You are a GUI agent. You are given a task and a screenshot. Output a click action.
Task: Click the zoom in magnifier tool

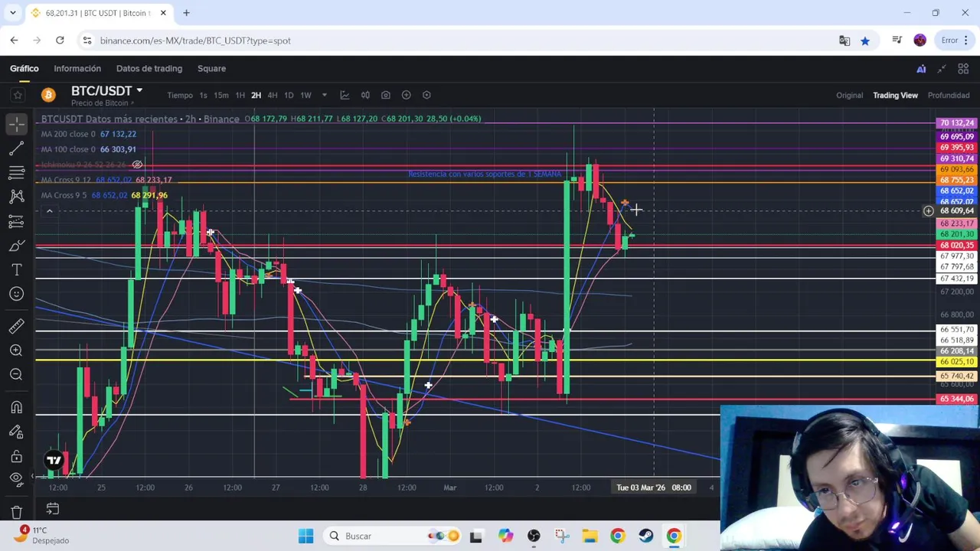coord(17,350)
